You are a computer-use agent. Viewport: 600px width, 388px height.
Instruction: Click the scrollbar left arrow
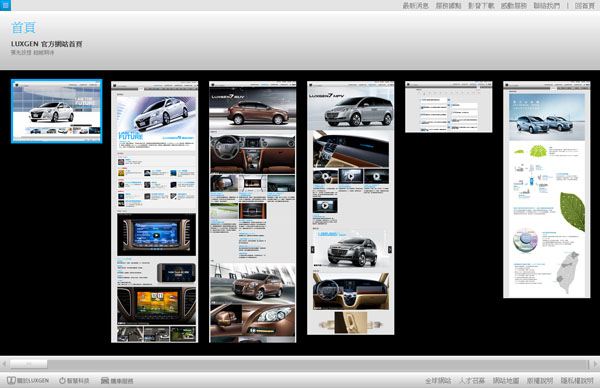click(4, 364)
